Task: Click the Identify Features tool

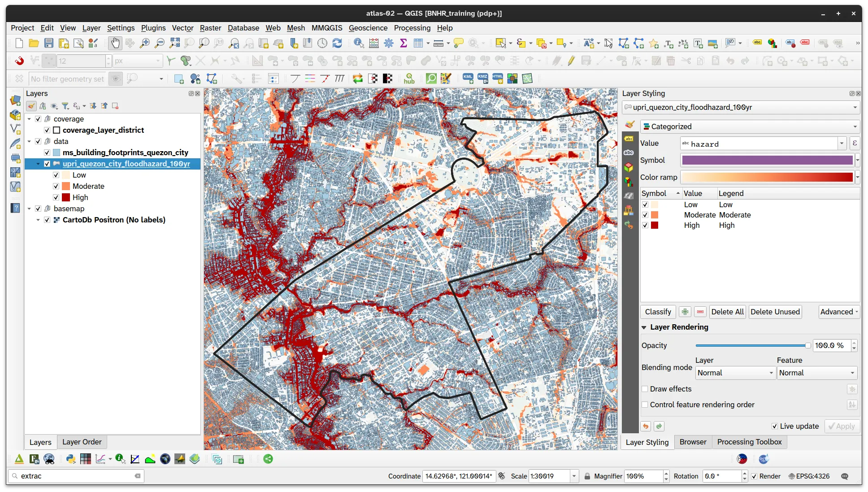Action: coord(359,43)
